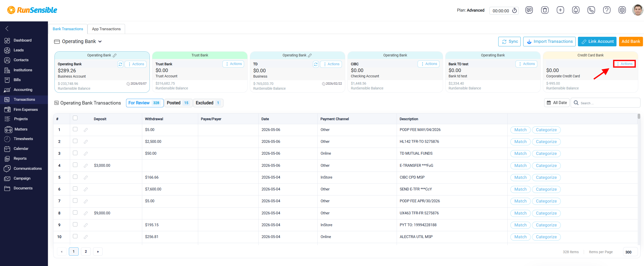Image resolution: width=644 pixels, height=266 pixels.
Task: Open Actions menu on Credit Card Bank card
Action: click(624, 64)
